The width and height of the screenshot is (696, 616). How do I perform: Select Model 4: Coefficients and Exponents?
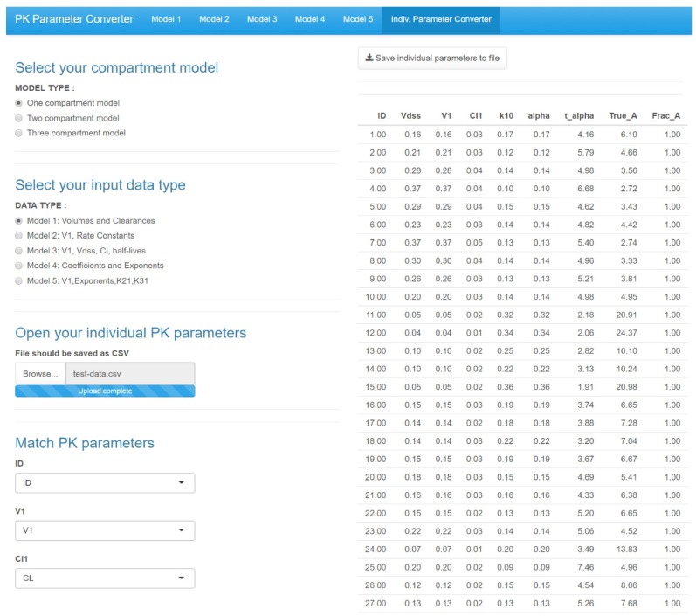tap(19, 266)
